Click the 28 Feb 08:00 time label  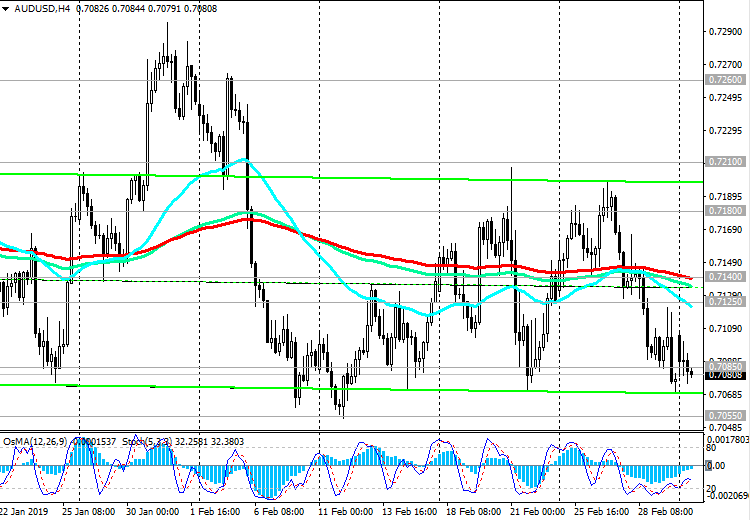click(x=666, y=511)
